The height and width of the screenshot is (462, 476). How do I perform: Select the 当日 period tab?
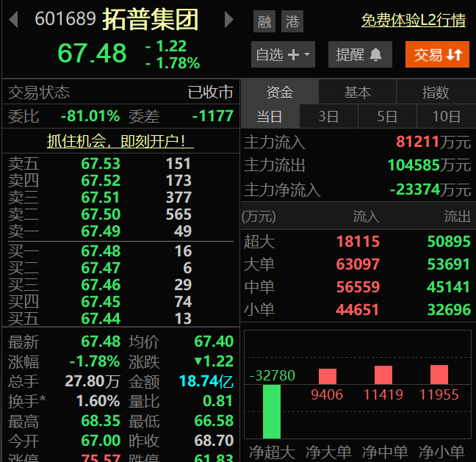[270, 117]
